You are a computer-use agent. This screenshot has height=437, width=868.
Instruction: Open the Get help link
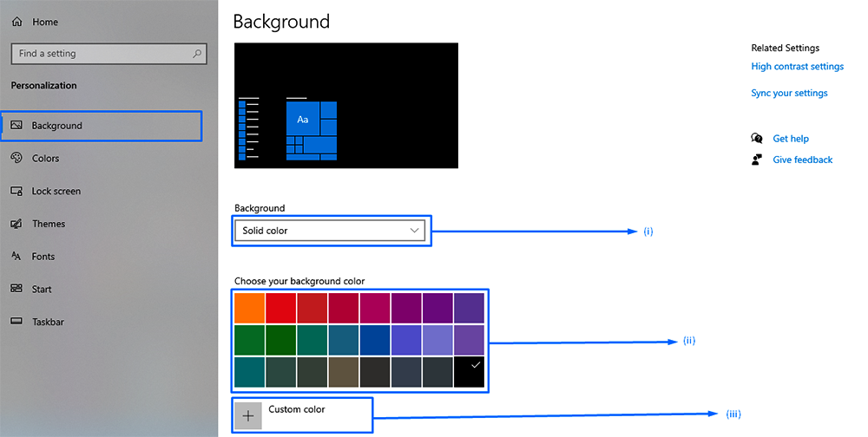[790, 139]
